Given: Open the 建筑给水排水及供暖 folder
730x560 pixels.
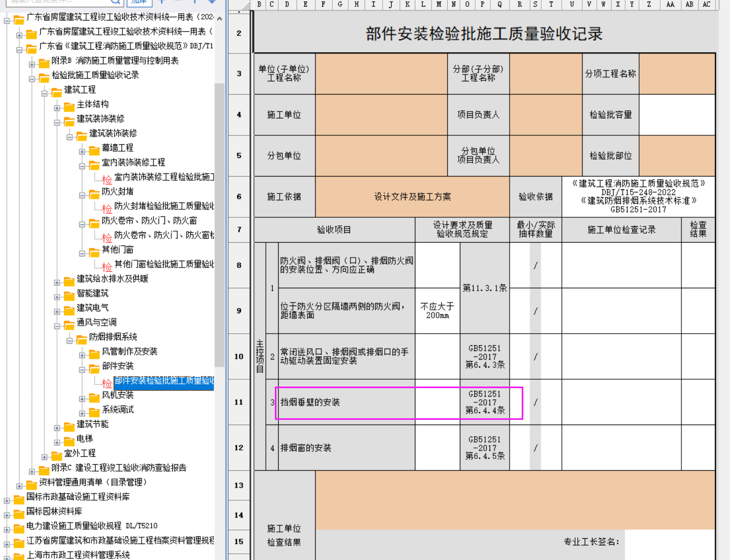Looking at the screenshot, I should click(112, 279).
